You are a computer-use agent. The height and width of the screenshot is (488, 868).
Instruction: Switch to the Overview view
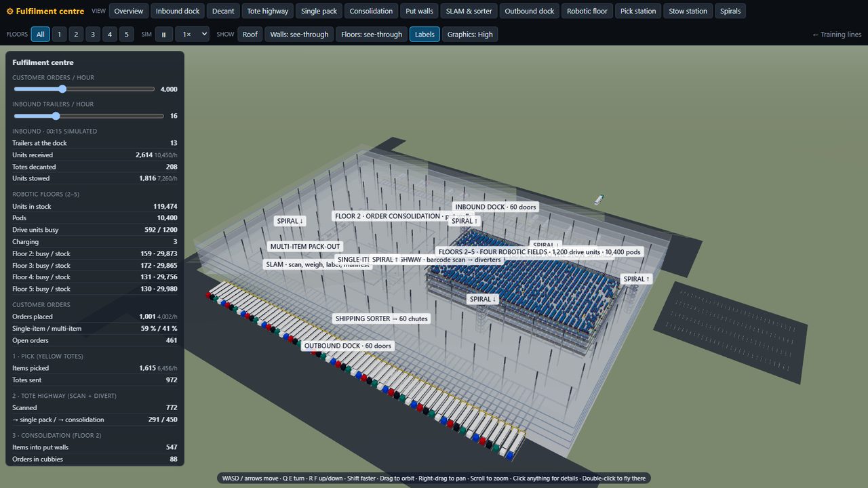(129, 11)
